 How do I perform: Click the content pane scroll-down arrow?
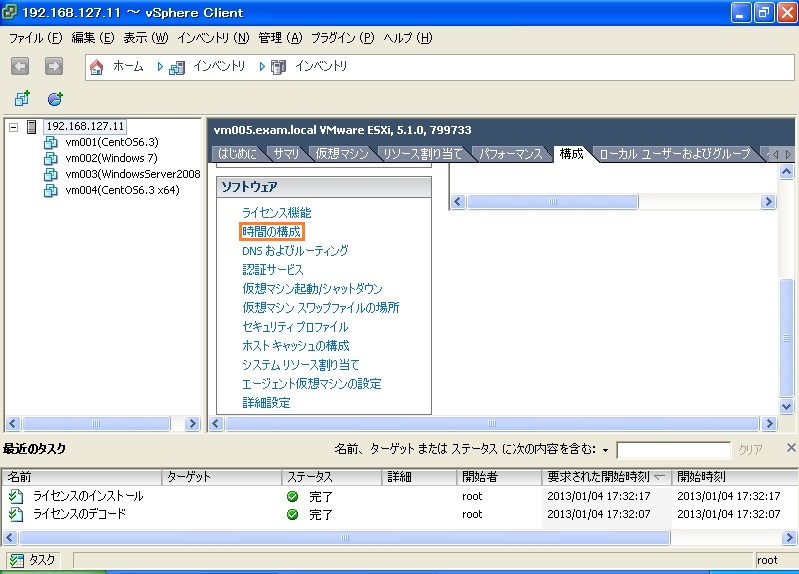(x=786, y=406)
